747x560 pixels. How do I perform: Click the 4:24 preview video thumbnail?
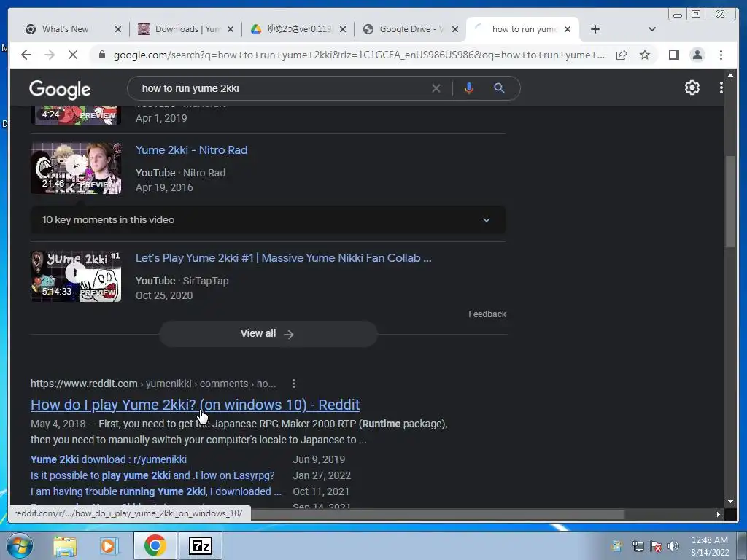tap(76, 115)
